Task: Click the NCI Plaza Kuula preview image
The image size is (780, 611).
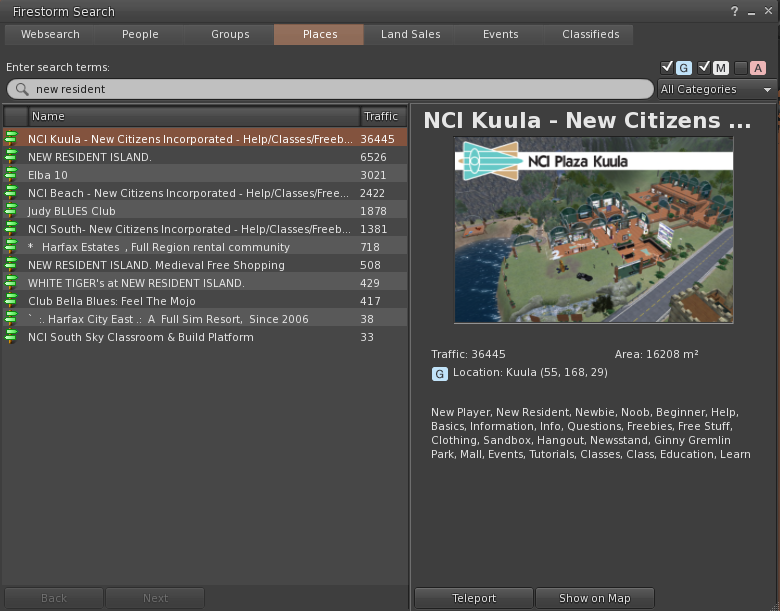Action: click(594, 231)
